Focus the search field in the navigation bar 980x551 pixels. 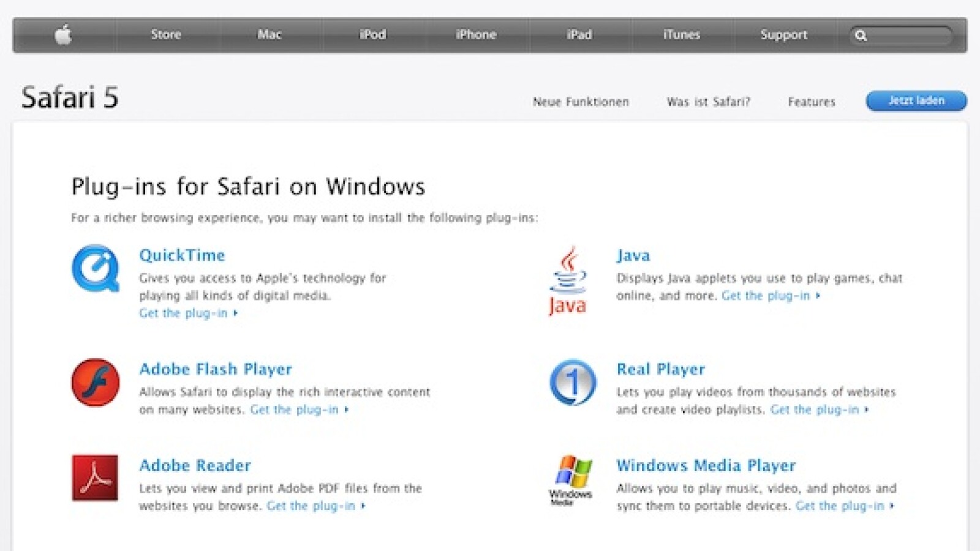(900, 36)
